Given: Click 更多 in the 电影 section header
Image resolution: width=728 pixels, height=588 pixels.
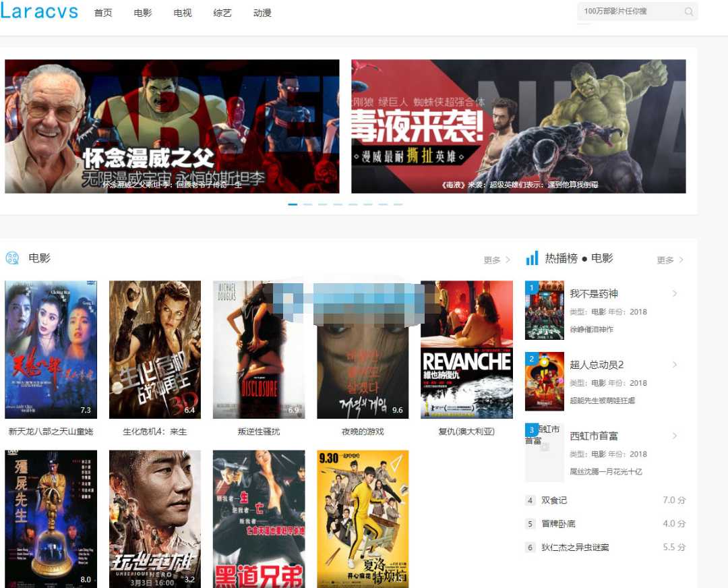Looking at the screenshot, I should [x=492, y=260].
